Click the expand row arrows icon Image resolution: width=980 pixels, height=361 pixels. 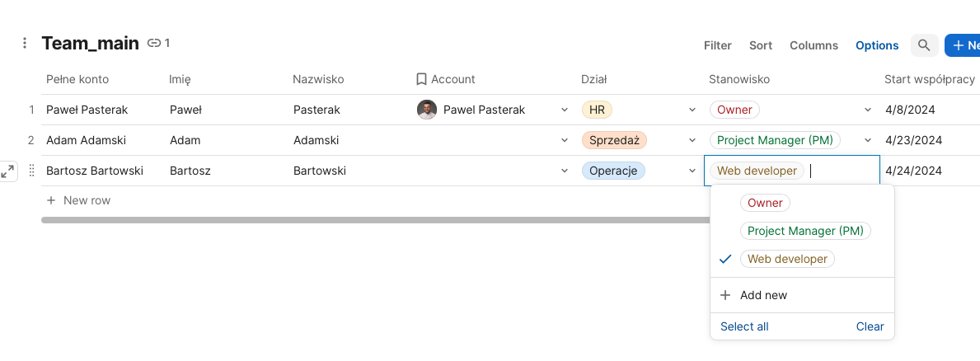coord(7,171)
